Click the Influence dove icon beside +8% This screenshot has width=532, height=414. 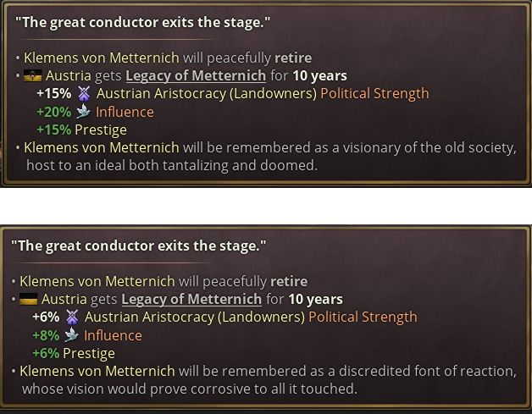72,335
